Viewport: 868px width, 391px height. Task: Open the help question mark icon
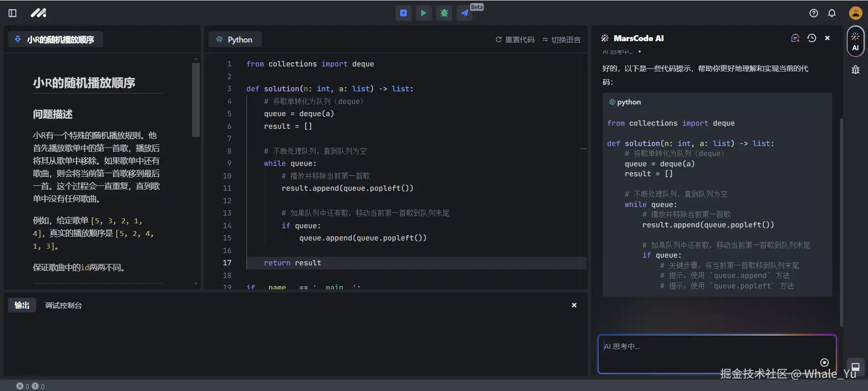814,13
